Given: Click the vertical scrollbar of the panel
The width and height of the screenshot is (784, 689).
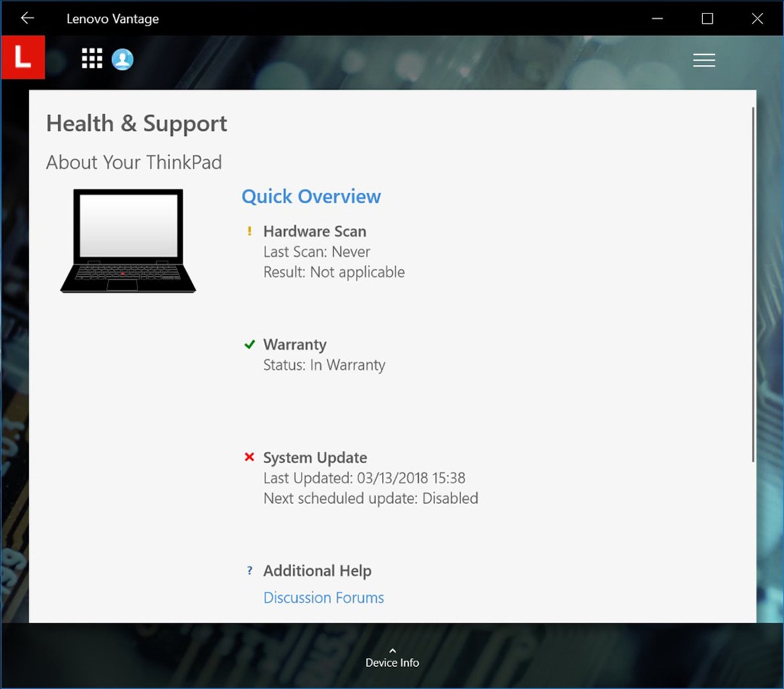Looking at the screenshot, I should [x=753, y=284].
